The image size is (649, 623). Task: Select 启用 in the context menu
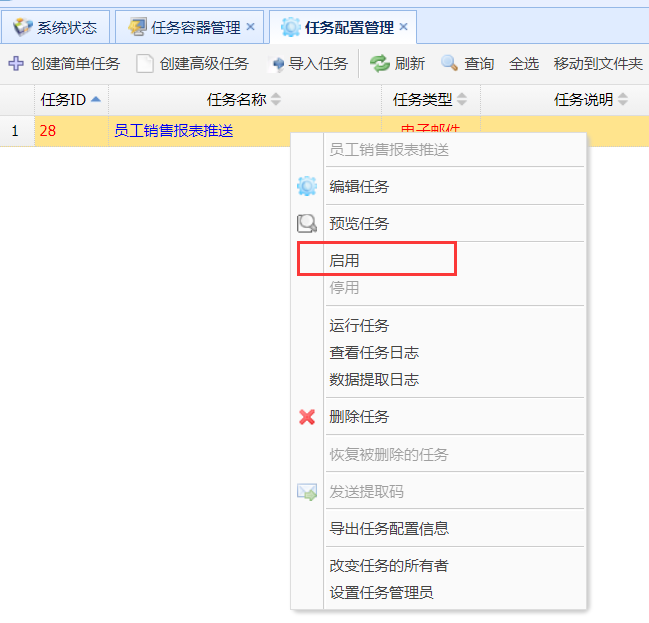pos(344,261)
